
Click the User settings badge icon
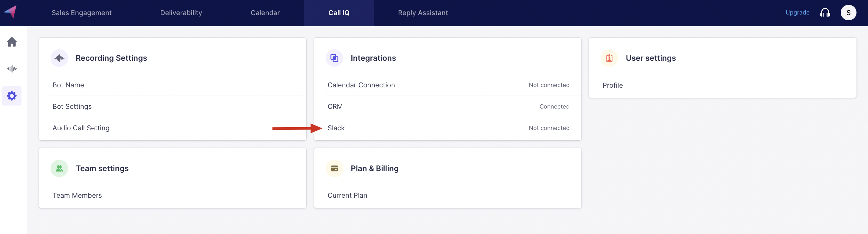click(609, 58)
